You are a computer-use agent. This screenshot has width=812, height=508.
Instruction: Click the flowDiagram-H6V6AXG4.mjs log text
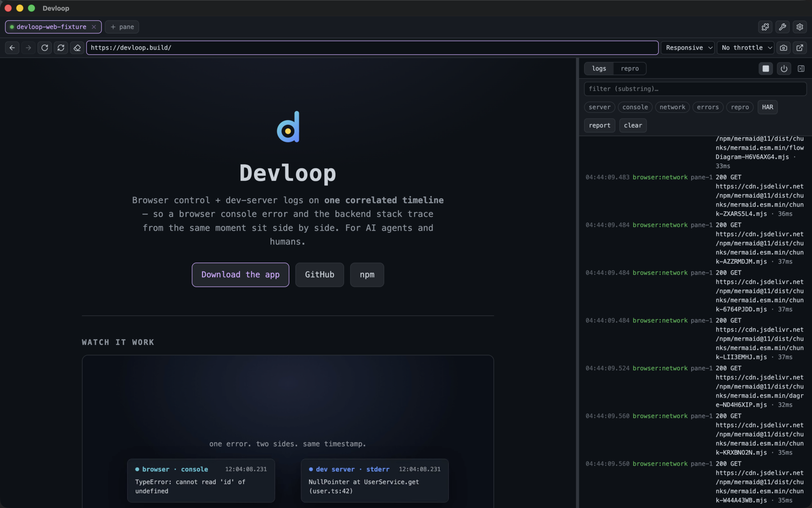click(x=760, y=152)
